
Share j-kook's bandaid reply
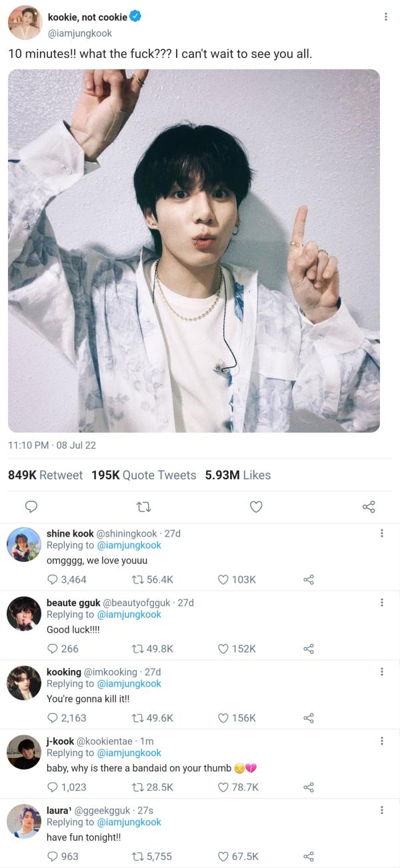pyautogui.click(x=308, y=787)
